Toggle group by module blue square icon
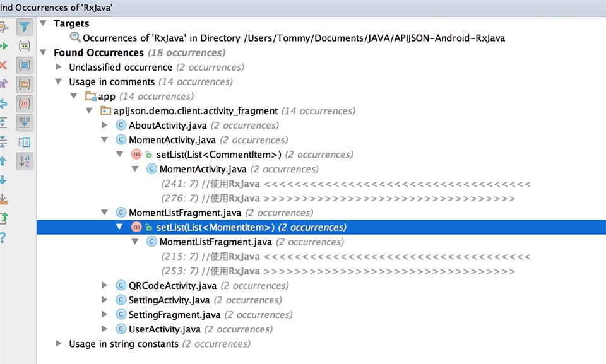The image size is (606, 364). pyautogui.click(x=25, y=65)
